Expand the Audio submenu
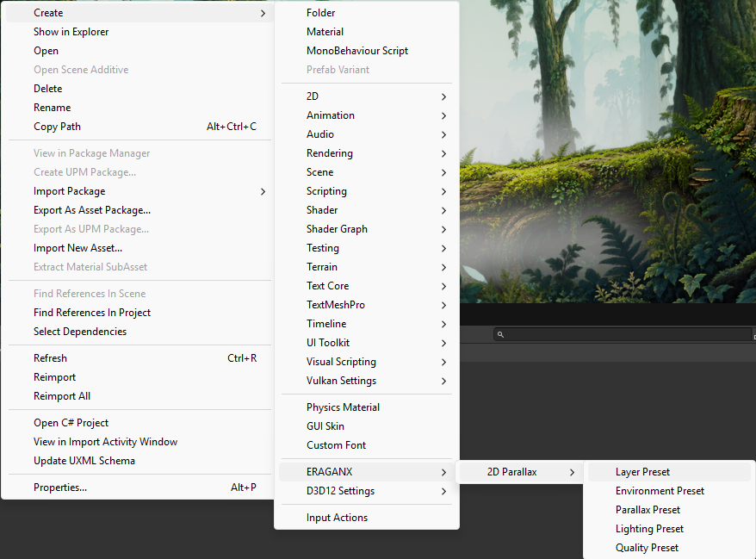Viewport: 756px width, 559px height. coord(367,134)
